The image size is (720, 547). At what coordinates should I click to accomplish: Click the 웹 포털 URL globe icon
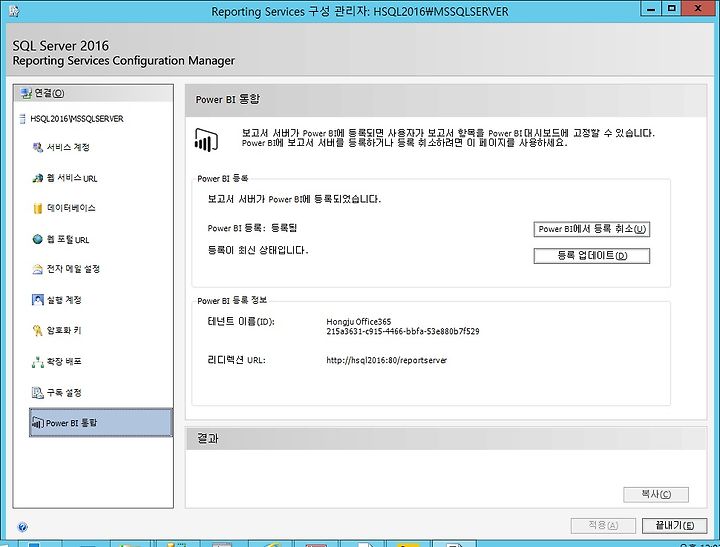37,239
